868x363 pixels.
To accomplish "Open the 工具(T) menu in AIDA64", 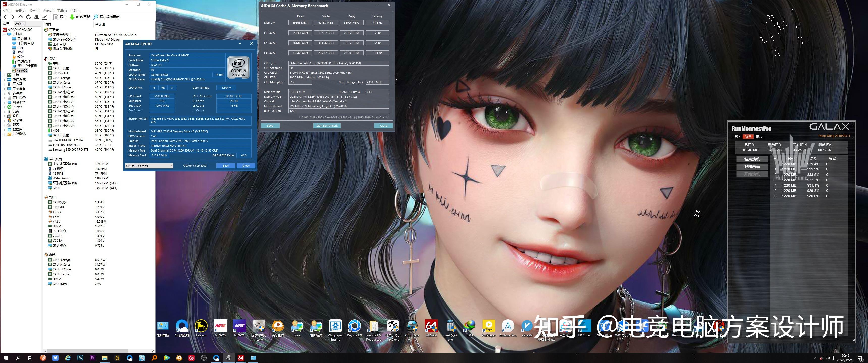I will pyautogui.click(x=62, y=11).
